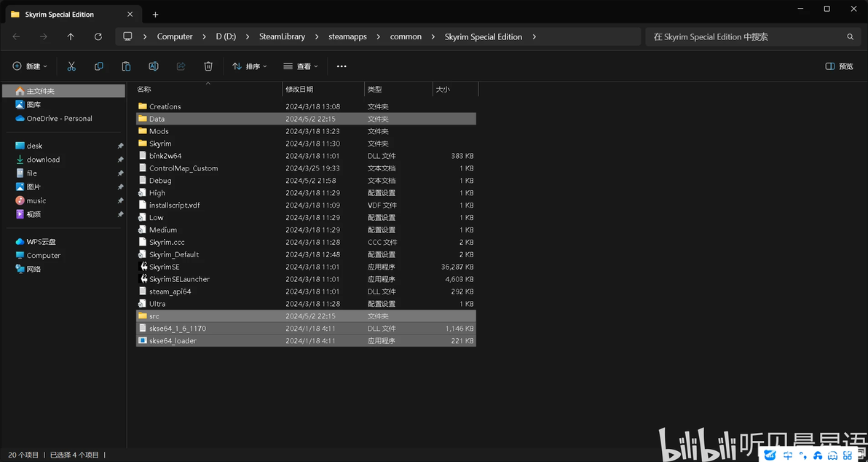Toggle the 预览 preview pane
The image size is (868, 462).
839,66
